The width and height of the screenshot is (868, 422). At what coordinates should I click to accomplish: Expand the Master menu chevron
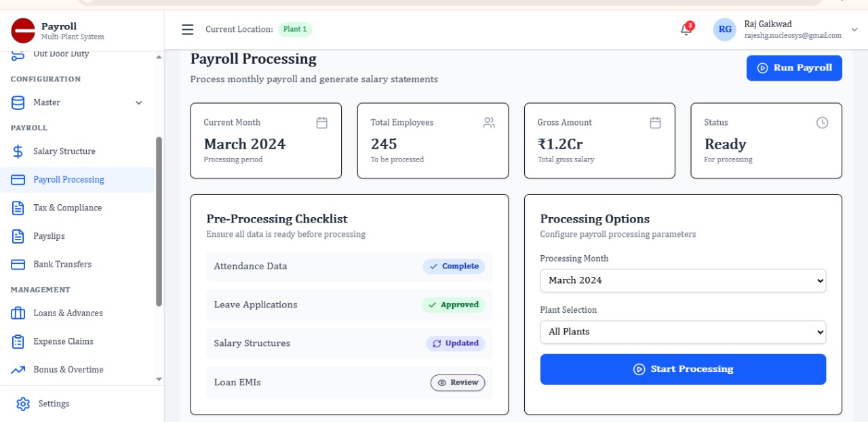[x=139, y=102]
